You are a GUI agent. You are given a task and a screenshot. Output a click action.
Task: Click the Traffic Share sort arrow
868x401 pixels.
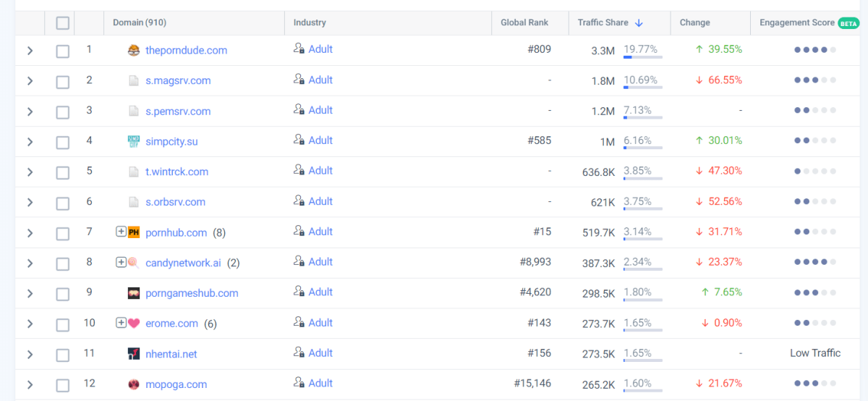point(639,23)
